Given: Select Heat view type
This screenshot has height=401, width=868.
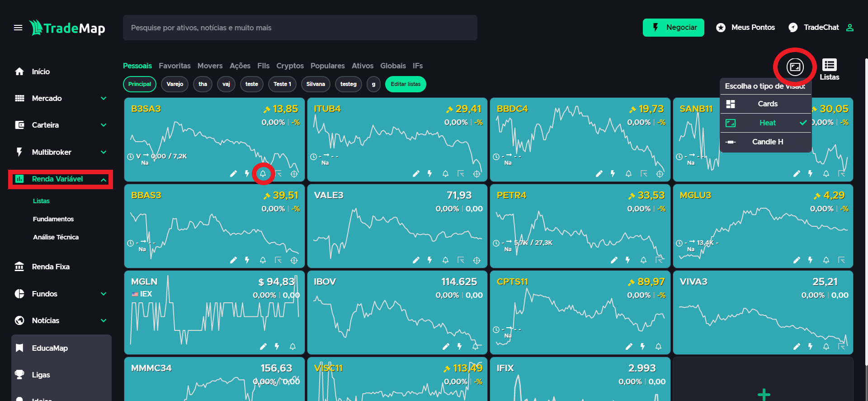Looking at the screenshot, I should point(766,123).
